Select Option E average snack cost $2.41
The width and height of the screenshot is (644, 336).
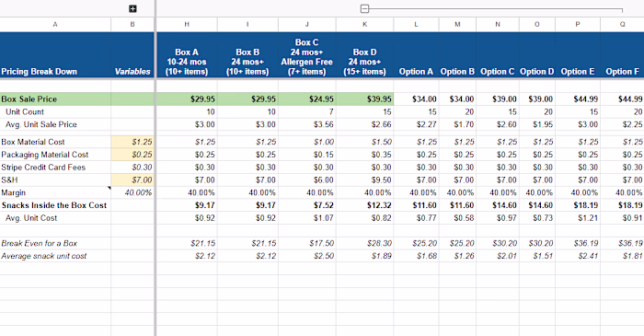578,256
